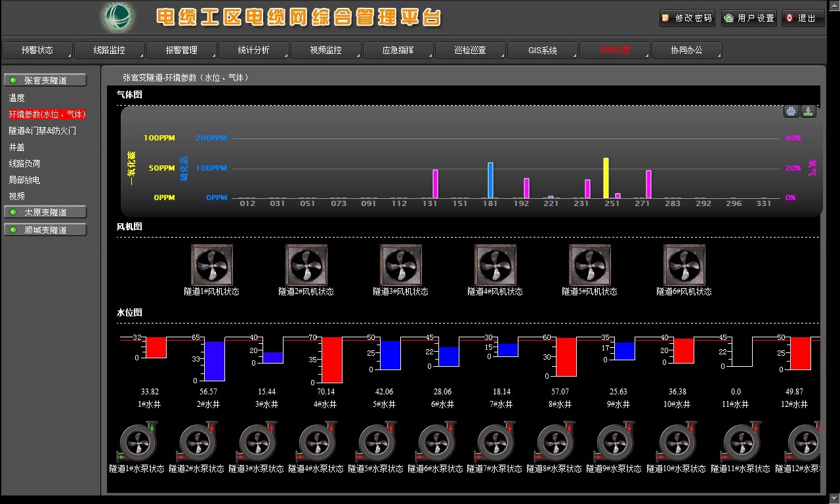Open the 预警状态 menu
The image size is (840, 504).
click(37, 51)
